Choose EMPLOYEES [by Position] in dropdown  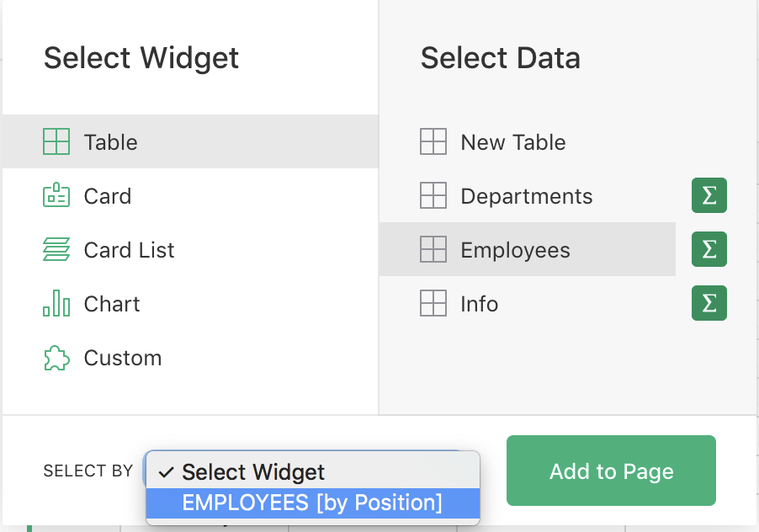[312, 503]
